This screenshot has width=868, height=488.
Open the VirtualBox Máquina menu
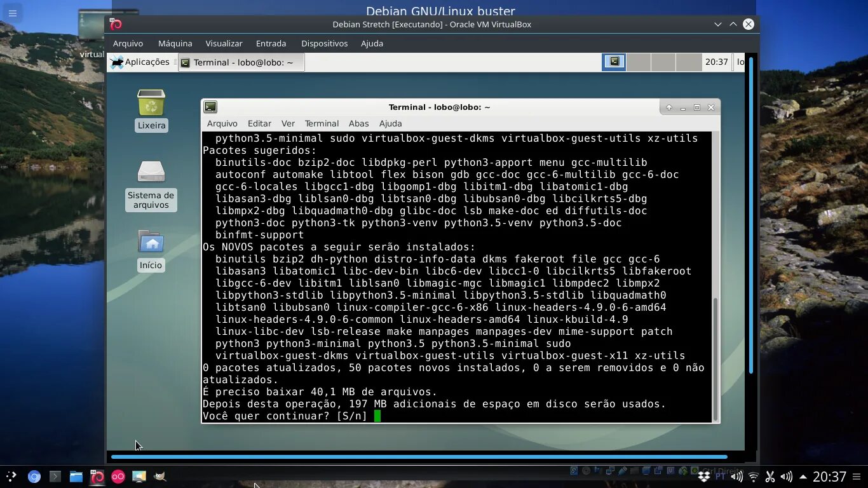point(175,43)
